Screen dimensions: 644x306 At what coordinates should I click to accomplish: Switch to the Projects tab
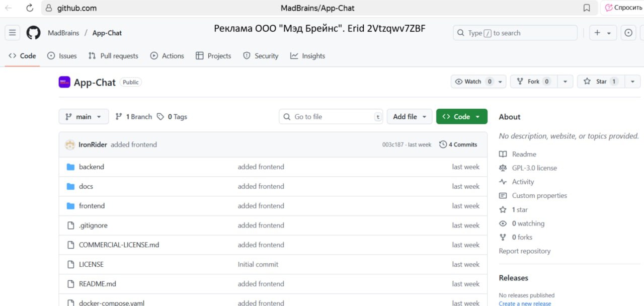click(x=213, y=56)
